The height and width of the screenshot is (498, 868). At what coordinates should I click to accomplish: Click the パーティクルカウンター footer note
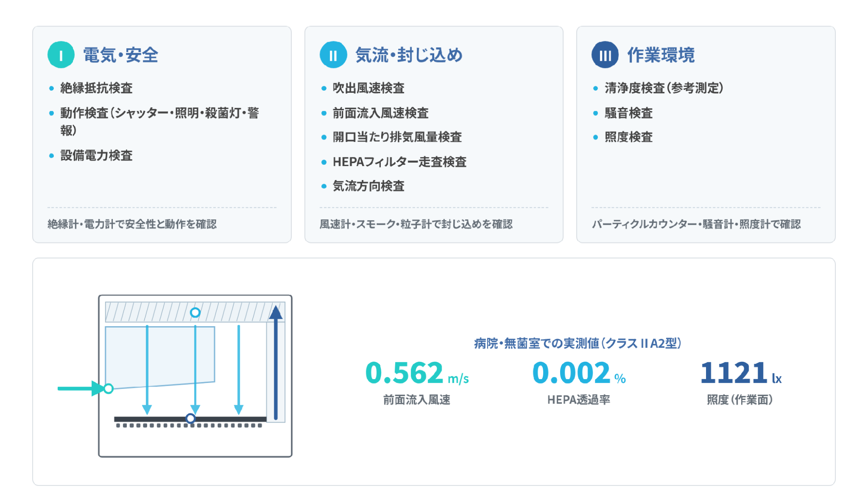click(x=696, y=224)
